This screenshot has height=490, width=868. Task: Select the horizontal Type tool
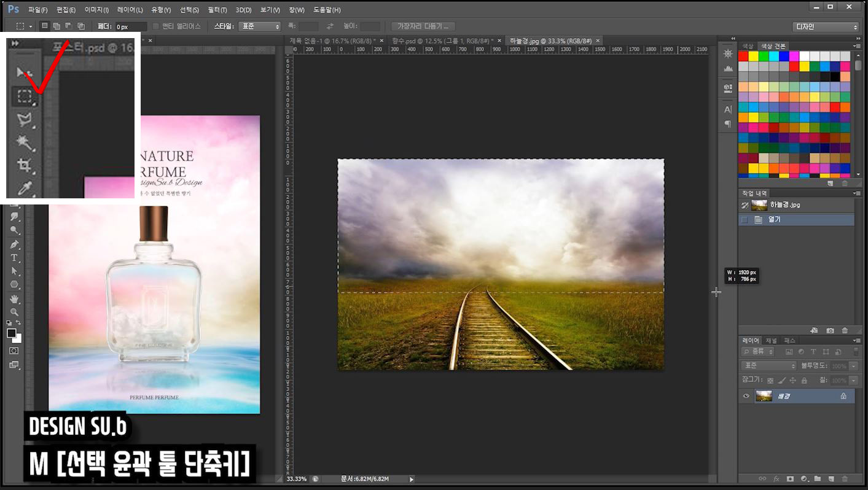tap(14, 258)
